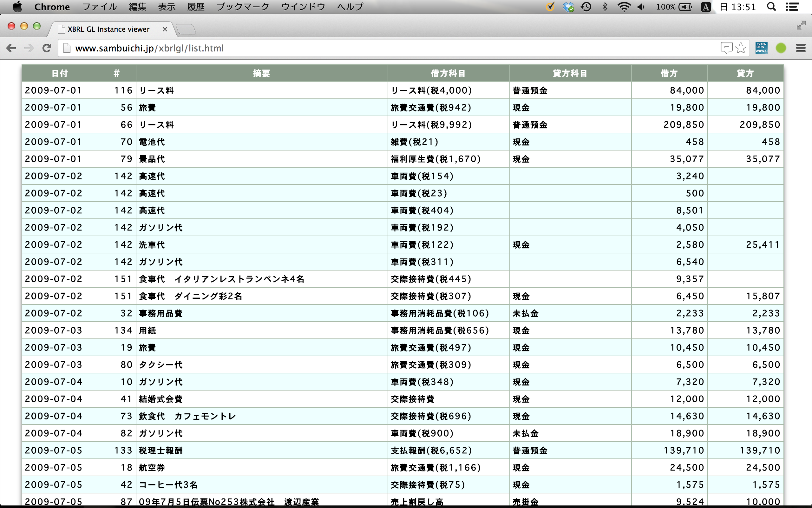Image resolution: width=812 pixels, height=508 pixels.
Task: Open the Time Machine menu bar icon
Action: pos(586,7)
